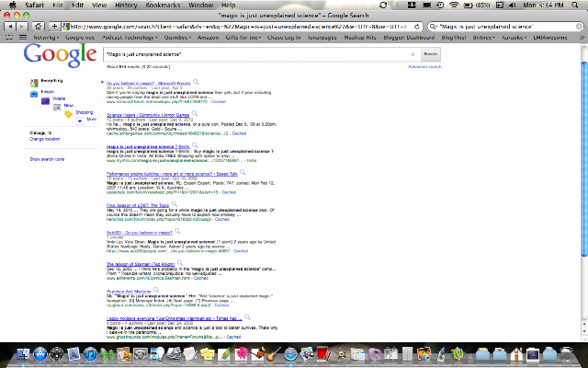
Task: Open volume control in menu bar
Action: pos(513,6)
